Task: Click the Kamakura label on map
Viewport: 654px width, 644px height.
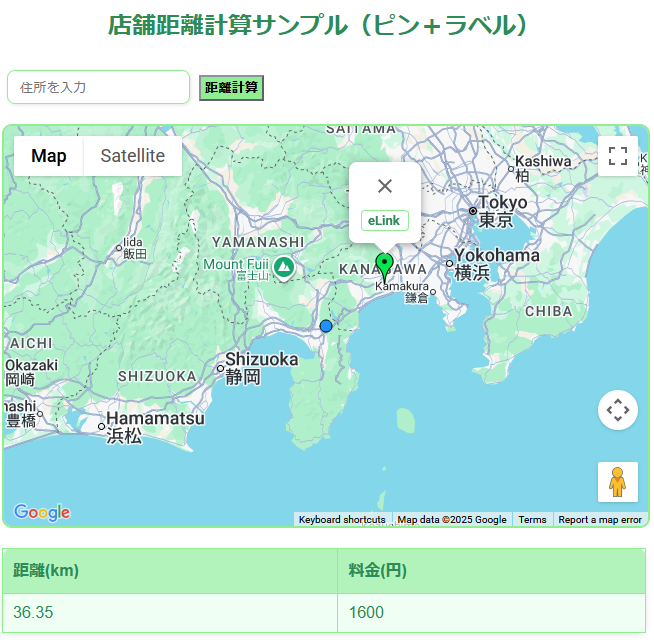Action: tap(402, 291)
